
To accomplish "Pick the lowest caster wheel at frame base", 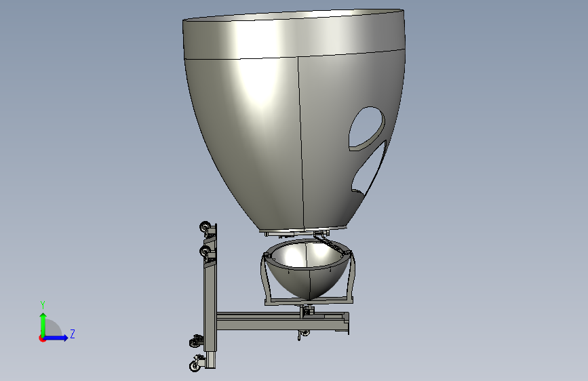I will (x=195, y=365).
